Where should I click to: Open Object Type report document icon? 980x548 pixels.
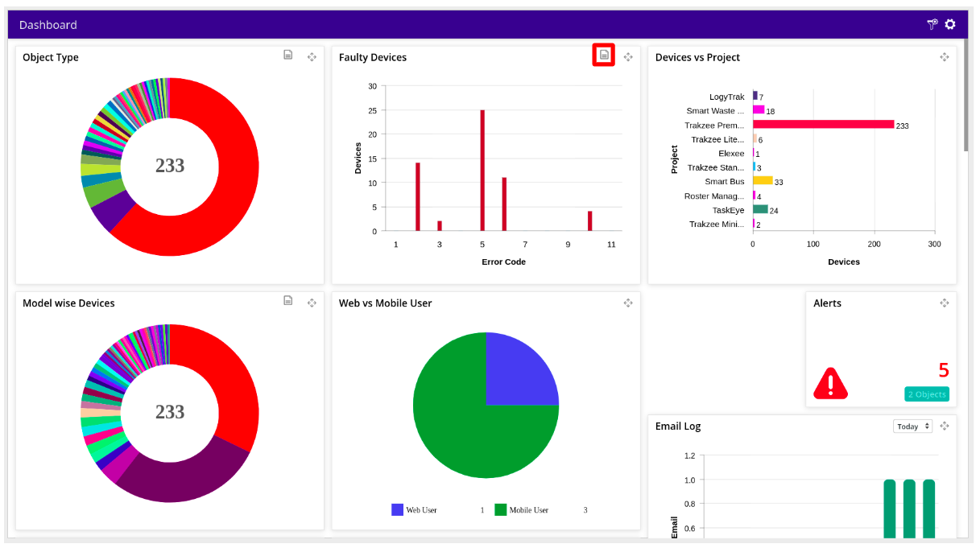coord(287,55)
